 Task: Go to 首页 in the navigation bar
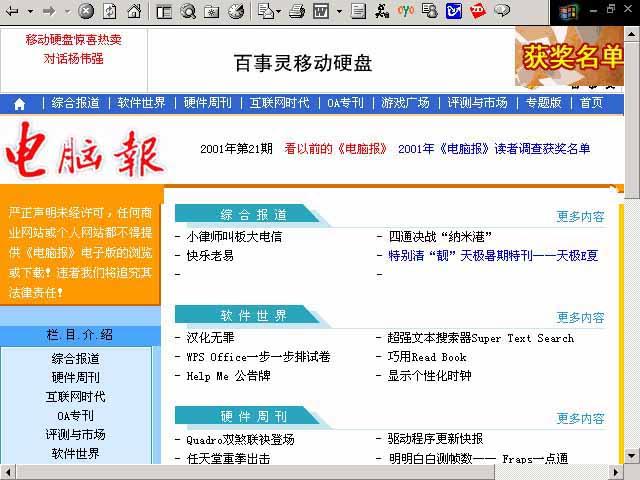pyautogui.click(x=591, y=103)
